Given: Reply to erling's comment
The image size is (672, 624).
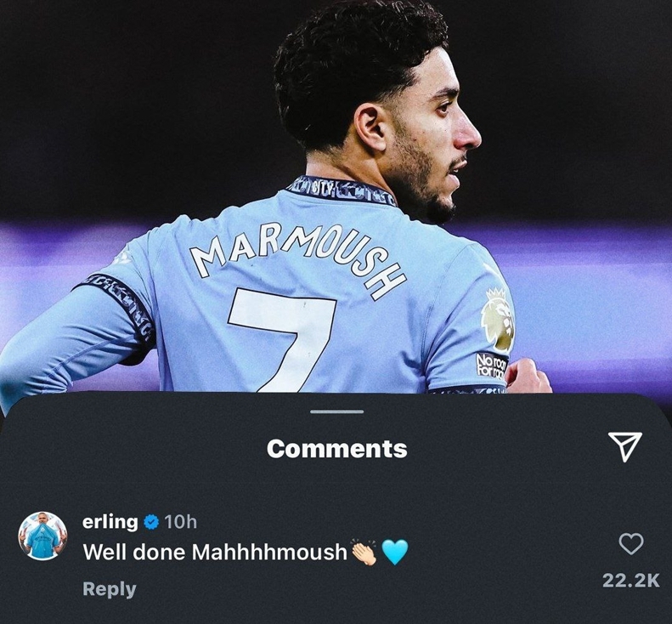Looking at the screenshot, I should pyautogui.click(x=110, y=589).
